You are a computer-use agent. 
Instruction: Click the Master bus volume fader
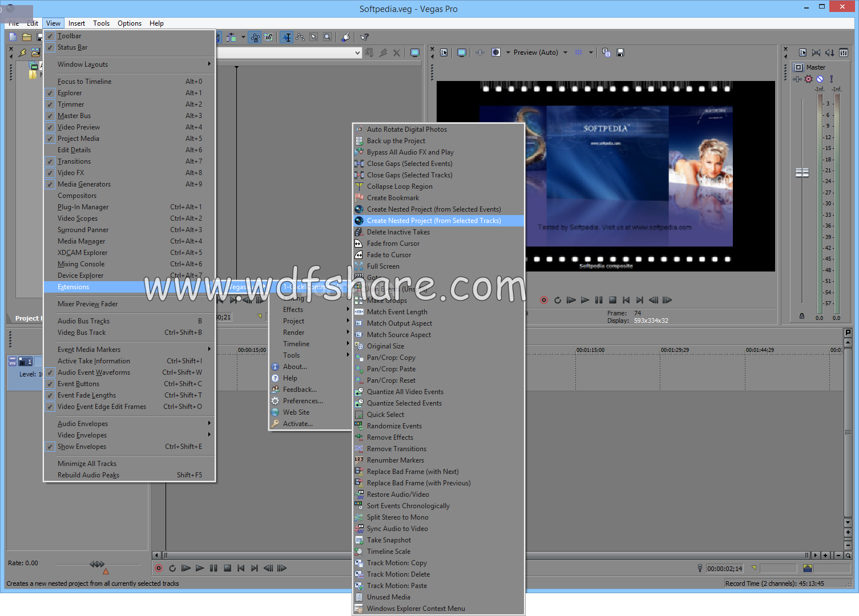802,172
